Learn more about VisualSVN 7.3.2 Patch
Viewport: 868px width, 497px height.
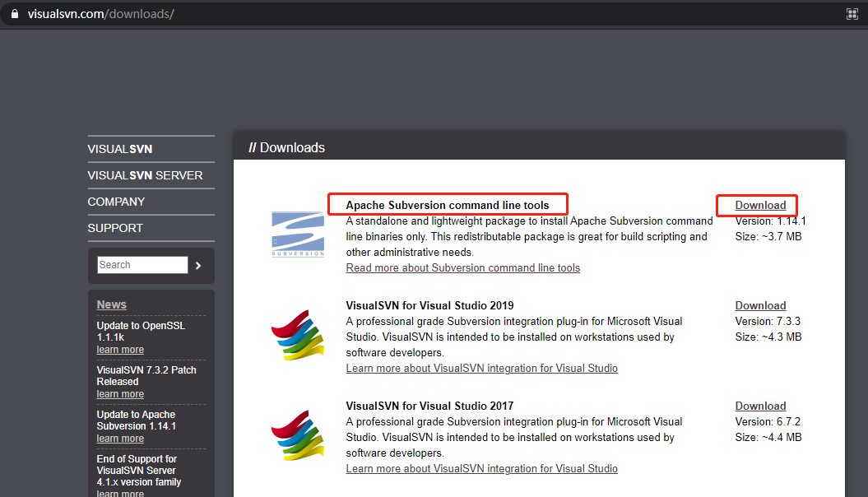pos(120,394)
